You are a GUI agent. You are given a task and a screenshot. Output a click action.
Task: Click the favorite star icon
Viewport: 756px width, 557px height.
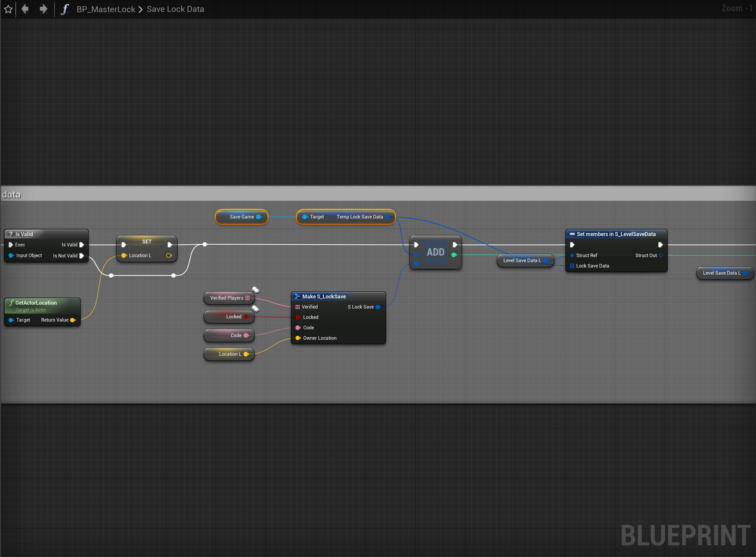[x=8, y=9]
